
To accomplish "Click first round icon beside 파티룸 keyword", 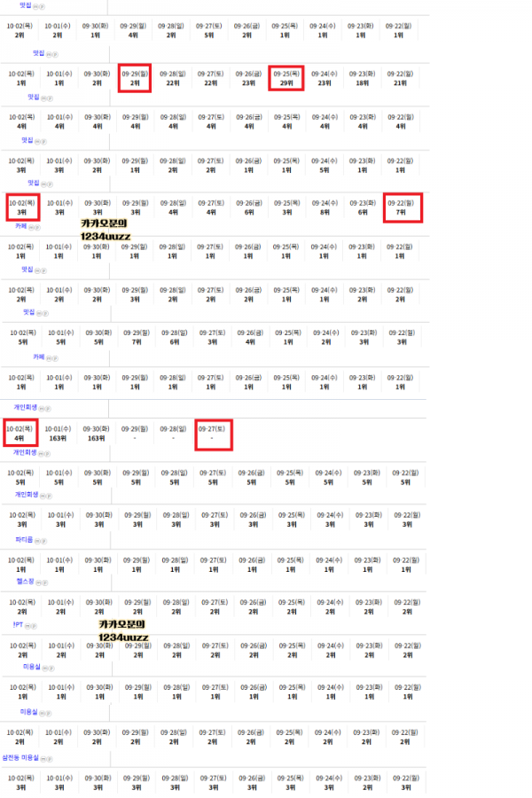I will [x=35, y=540].
